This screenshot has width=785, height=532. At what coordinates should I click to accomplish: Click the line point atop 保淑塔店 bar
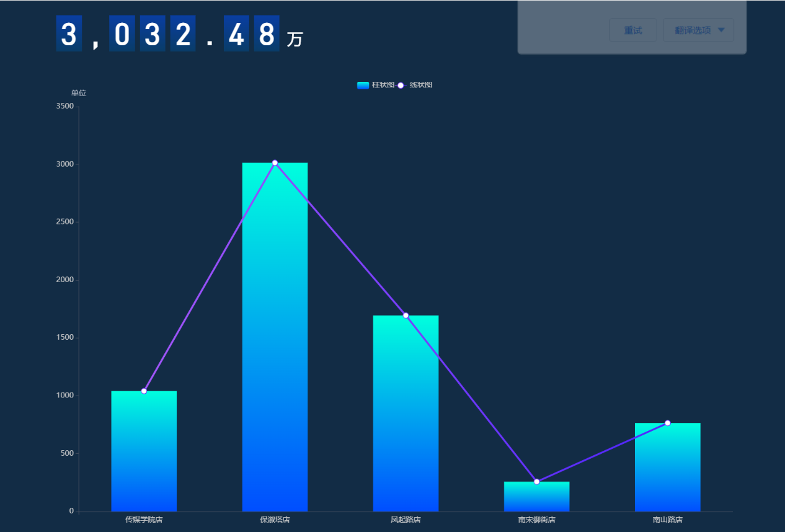pos(275,163)
